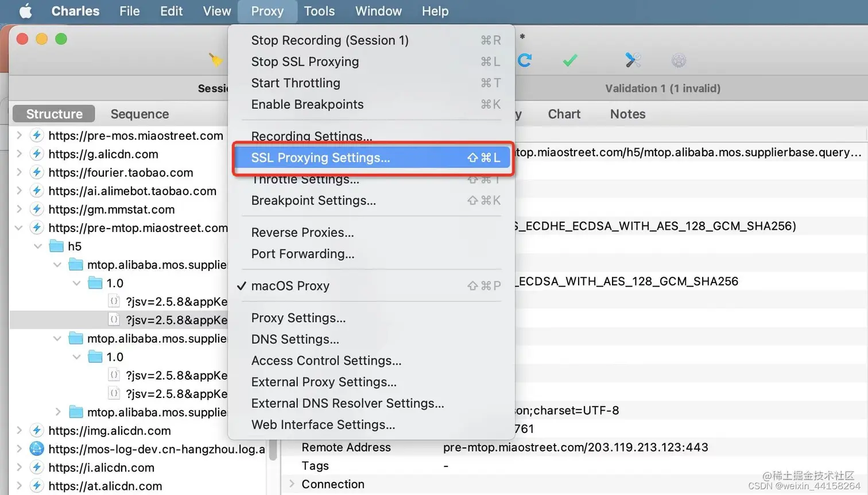Open Reverse Proxies…

(x=371, y=233)
